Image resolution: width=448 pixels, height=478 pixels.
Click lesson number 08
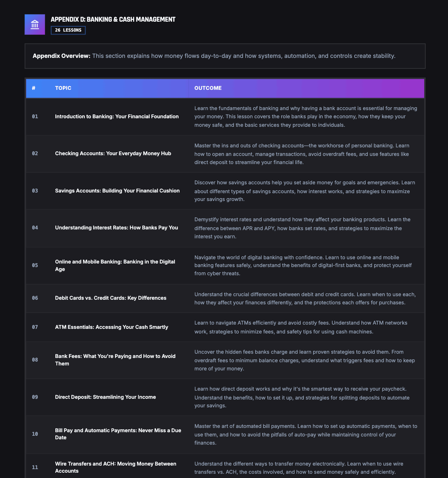[x=35, y=360]
